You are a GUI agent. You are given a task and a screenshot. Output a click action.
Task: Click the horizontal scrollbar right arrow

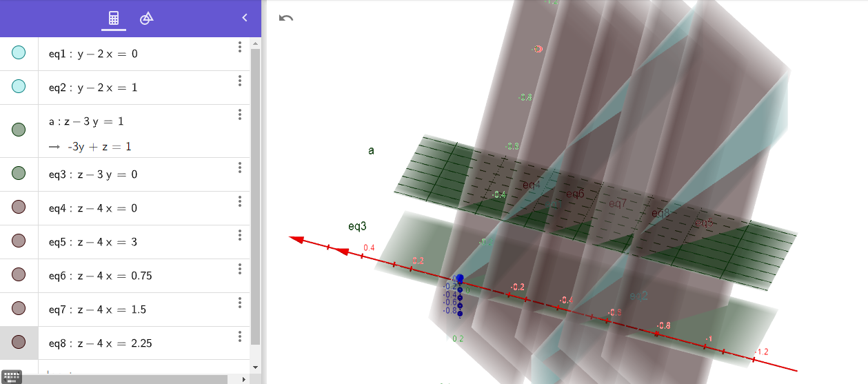pos(243,378)
